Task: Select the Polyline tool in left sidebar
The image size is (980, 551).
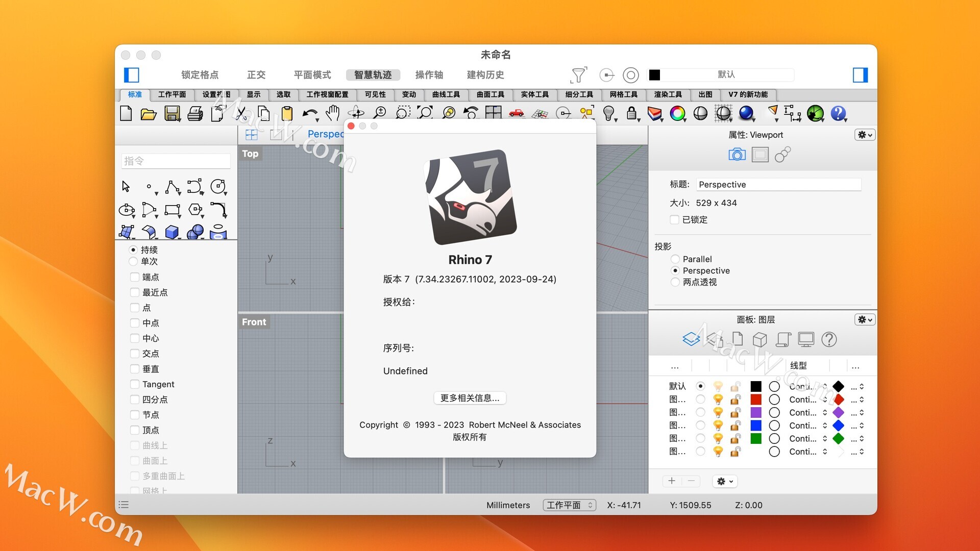Action: pyautogui.click(x=173, y=187)
